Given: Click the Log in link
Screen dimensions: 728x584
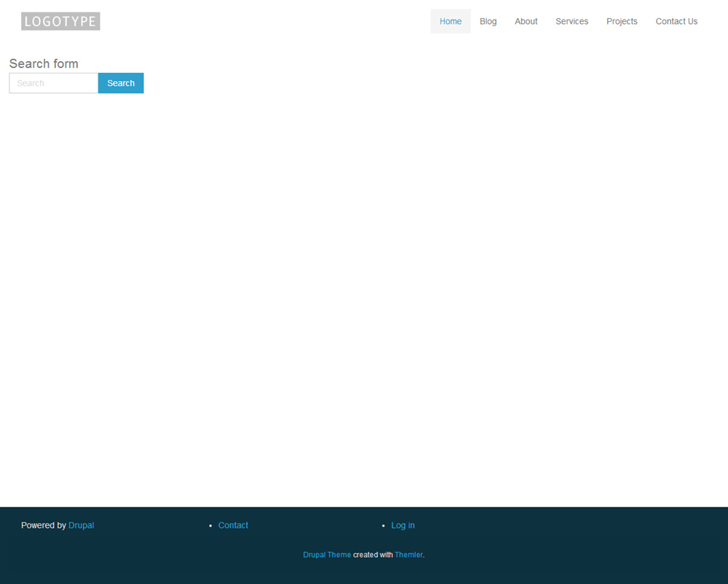Looking at the screenshot, I should tap(403, 525).
